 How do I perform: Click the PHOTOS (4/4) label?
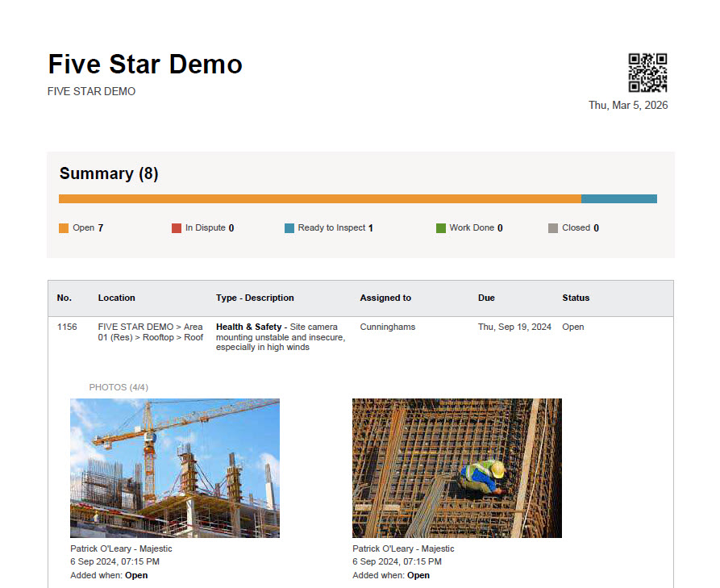(119, 387)
